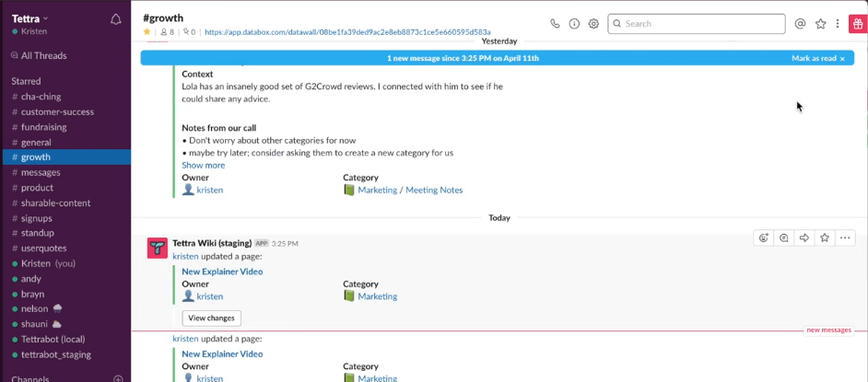
Task: Click the Starred section heading
Action: [x=26, y=81]
